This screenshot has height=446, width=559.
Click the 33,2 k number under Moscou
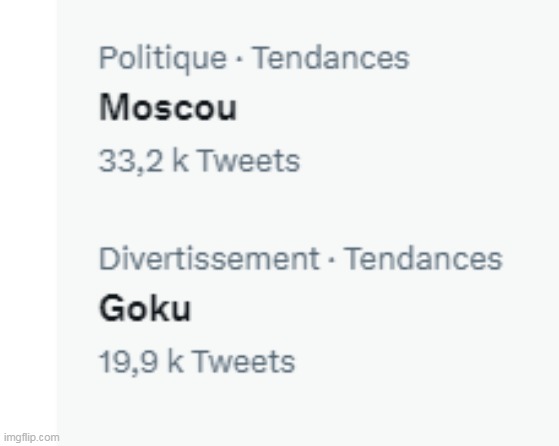[143, 162]
